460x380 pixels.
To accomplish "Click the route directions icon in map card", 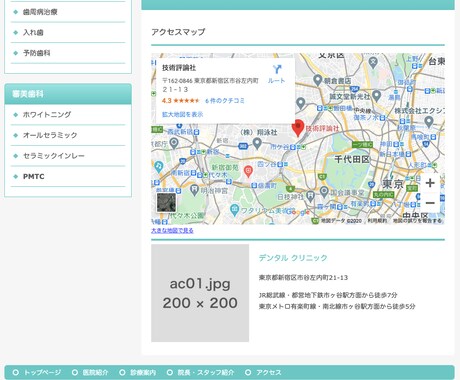I will click(x=277, y=69).
